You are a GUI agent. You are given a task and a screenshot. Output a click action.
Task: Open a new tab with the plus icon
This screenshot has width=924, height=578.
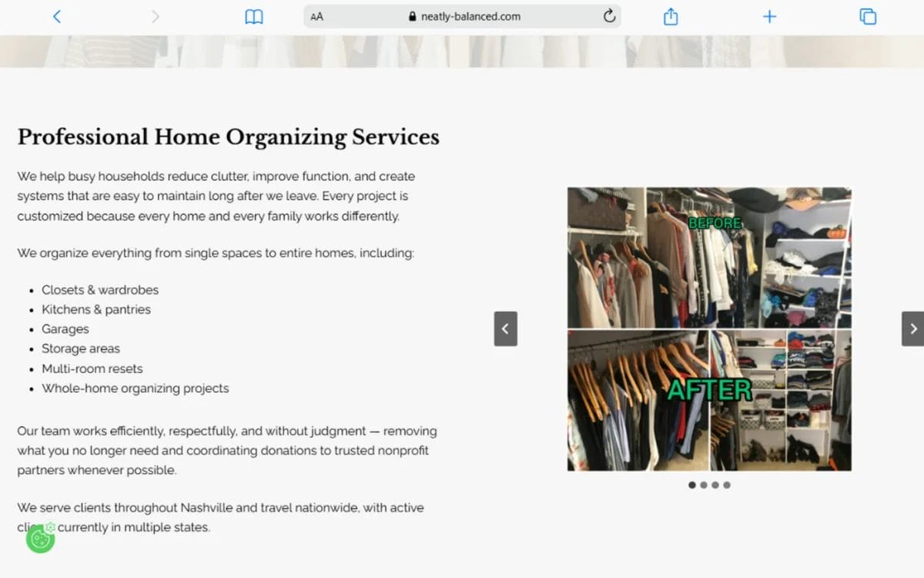tap(769, 15)
